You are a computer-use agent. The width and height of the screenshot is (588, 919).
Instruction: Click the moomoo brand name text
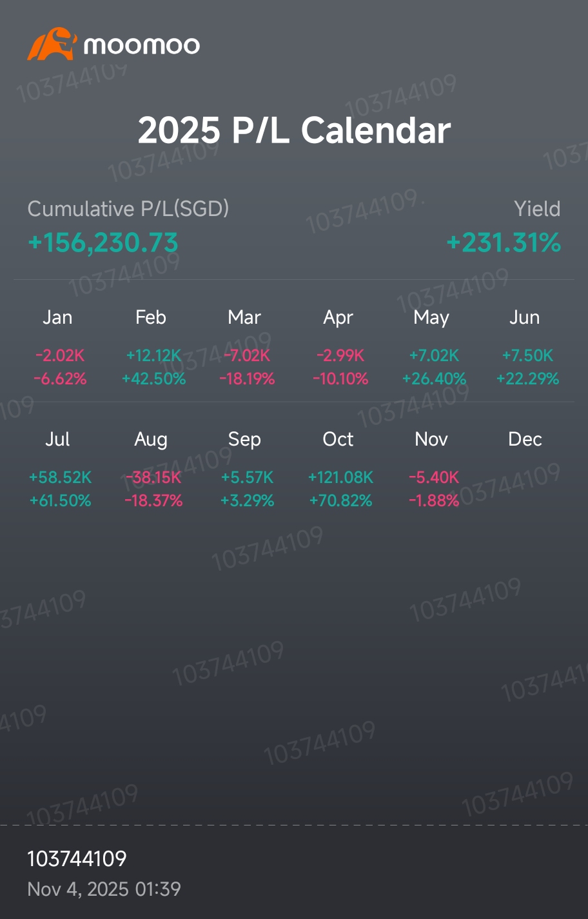pos(142,45)
